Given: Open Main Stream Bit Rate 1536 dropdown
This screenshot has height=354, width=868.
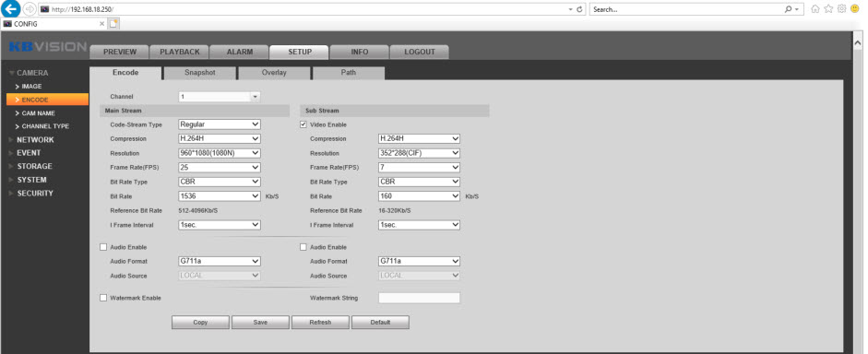Looking at the screenshot, I should 220,196.
